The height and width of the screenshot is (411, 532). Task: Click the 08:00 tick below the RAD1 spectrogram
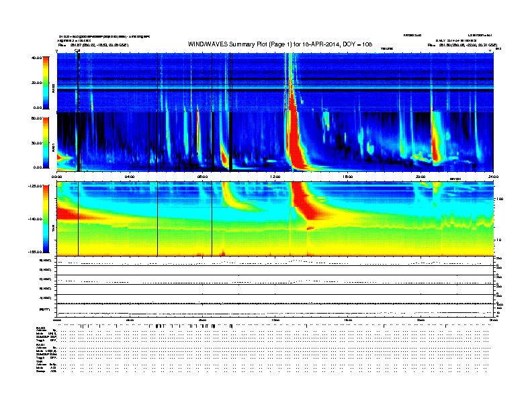pos(202,177)
